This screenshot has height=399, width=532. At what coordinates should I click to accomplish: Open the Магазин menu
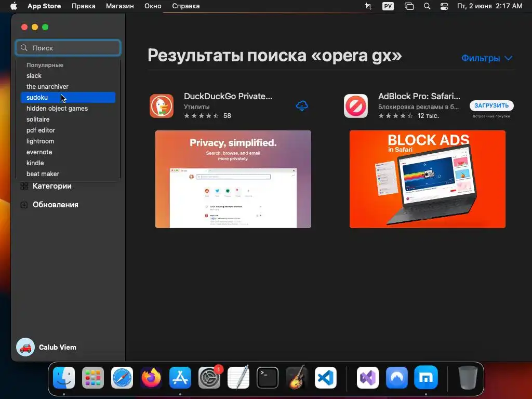120,6
